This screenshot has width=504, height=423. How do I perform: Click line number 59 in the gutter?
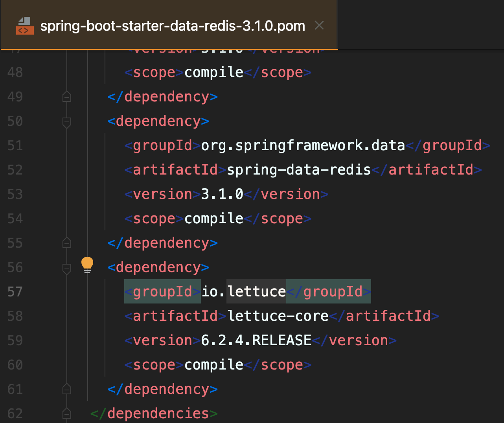coord(15,340)
